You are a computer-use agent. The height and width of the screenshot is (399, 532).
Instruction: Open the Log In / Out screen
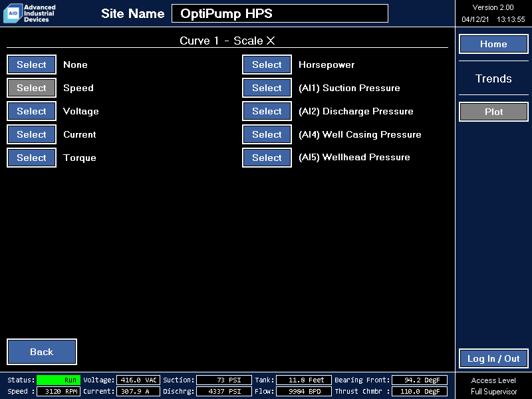click(x=493, y=358)
